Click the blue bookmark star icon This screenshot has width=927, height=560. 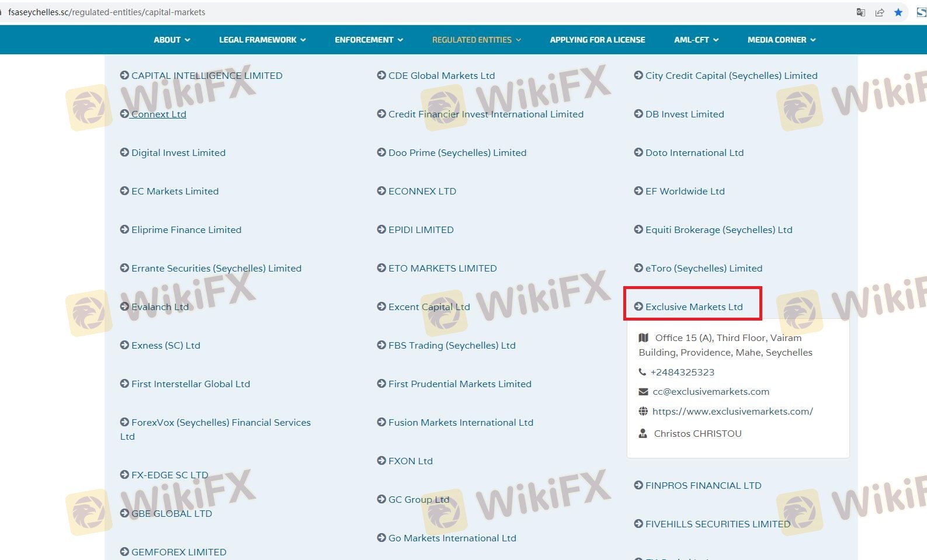[898, 12]
